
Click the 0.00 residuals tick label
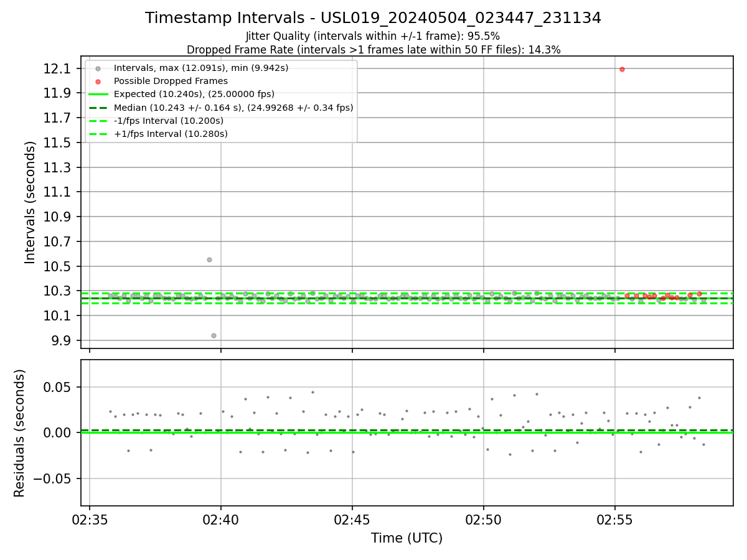tap(58, 432)
